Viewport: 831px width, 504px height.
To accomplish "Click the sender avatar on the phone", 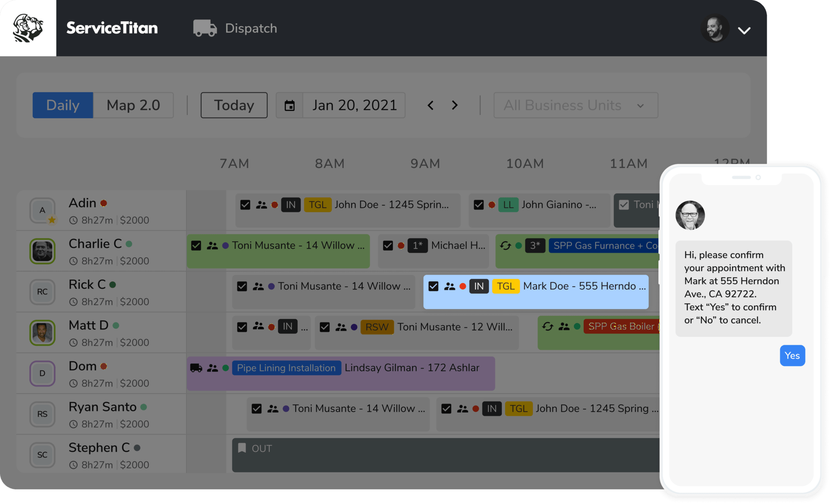I will 690,215.
